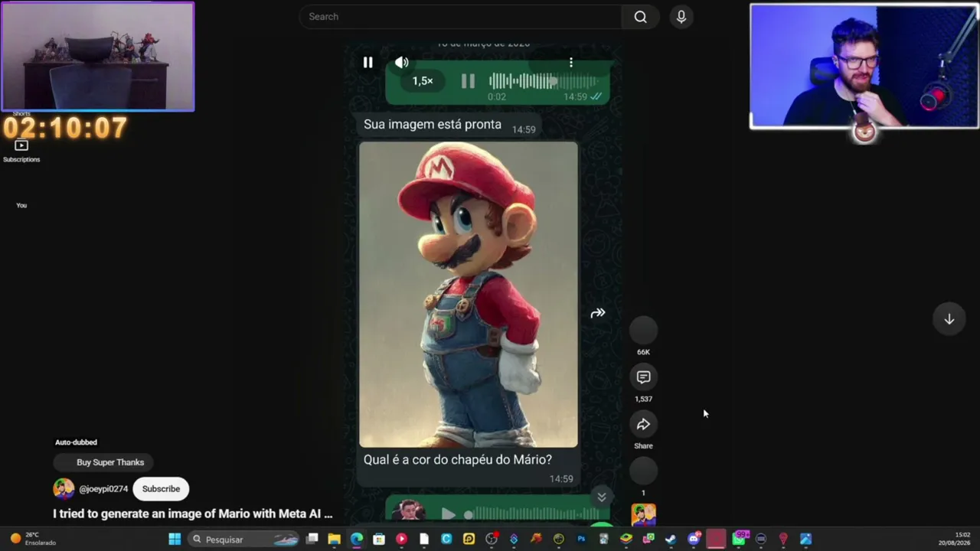Open Task View on the taskbar

pos(312,540)
